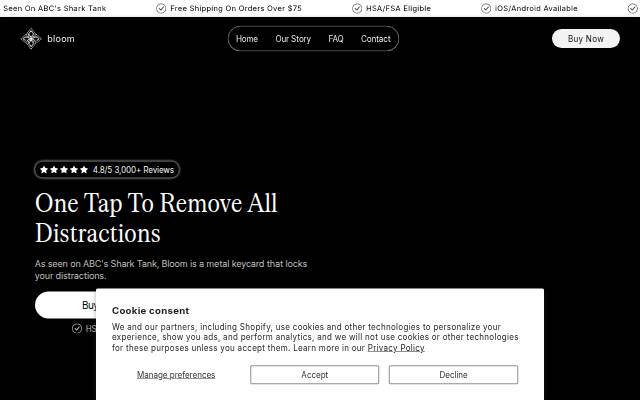Accept cookies in consent banner
The image size is (640, 400).
pyautogui.click(x=314, y=375)
